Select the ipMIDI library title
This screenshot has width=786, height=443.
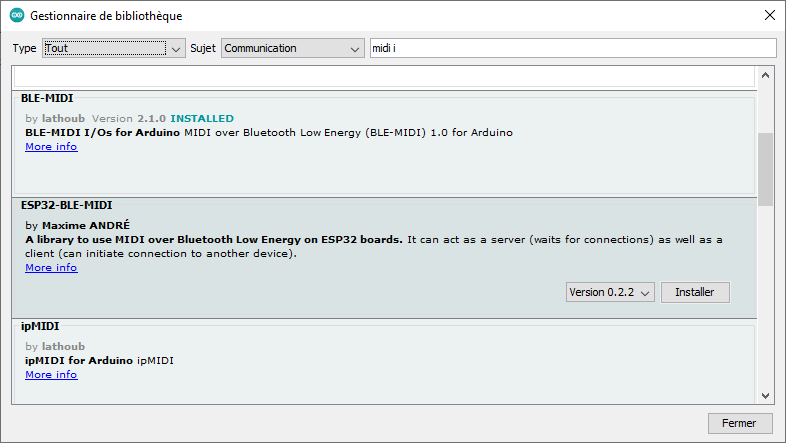click(x=40, y=326)
